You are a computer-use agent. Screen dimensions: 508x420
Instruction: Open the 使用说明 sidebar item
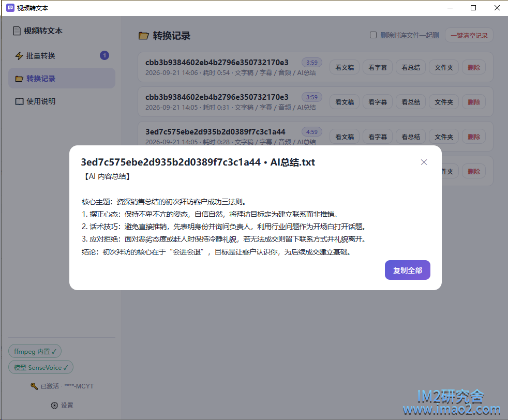click(x=62, y=101)
